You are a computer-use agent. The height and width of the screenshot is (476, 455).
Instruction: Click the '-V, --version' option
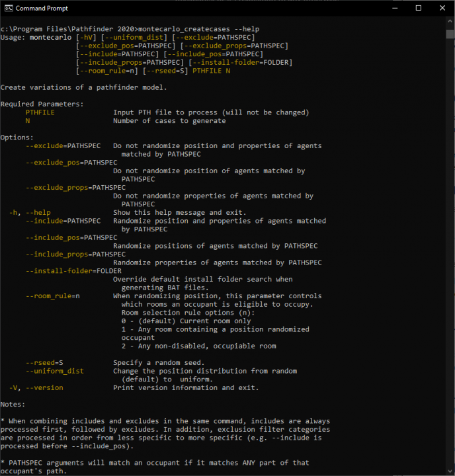pyautogui.click(x=36, y=388)
